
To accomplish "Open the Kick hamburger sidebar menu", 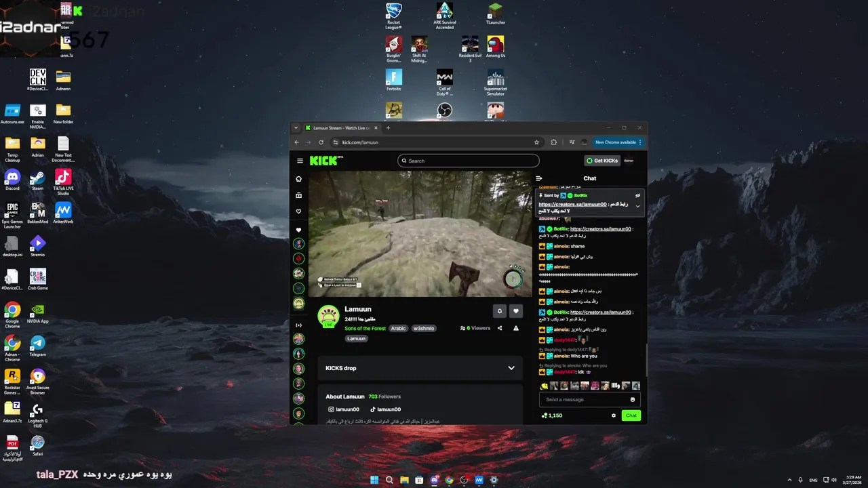I will pos(300,161).
